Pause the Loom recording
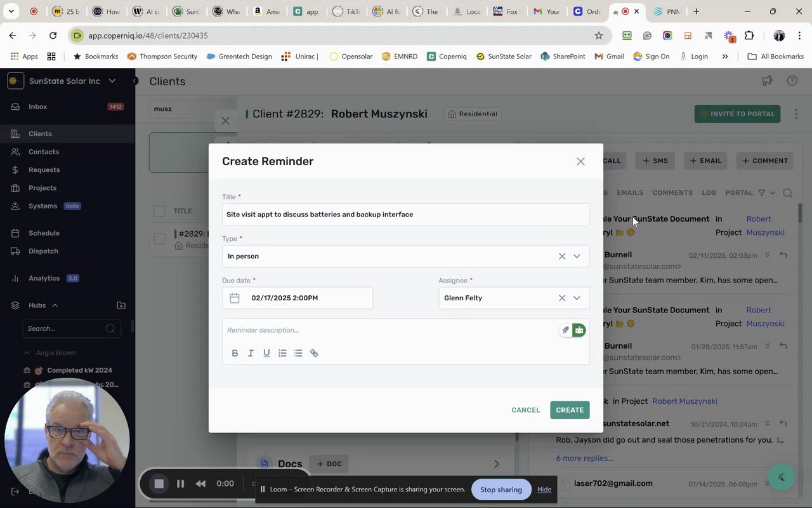Screen dimensions: 812x508 coord(180,484)
